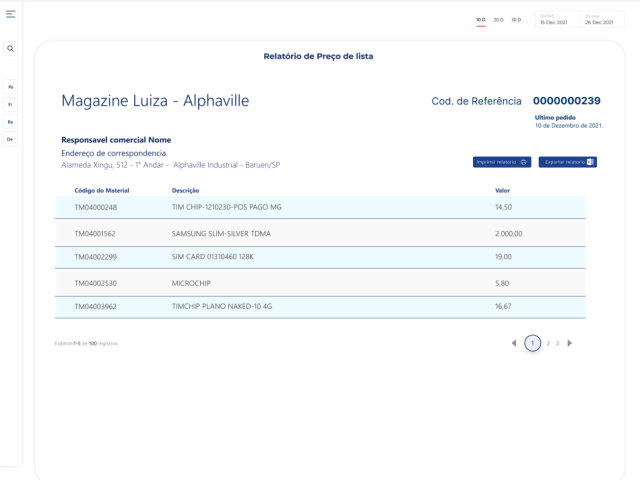Go to page 3 in pagination

point(557,343)
